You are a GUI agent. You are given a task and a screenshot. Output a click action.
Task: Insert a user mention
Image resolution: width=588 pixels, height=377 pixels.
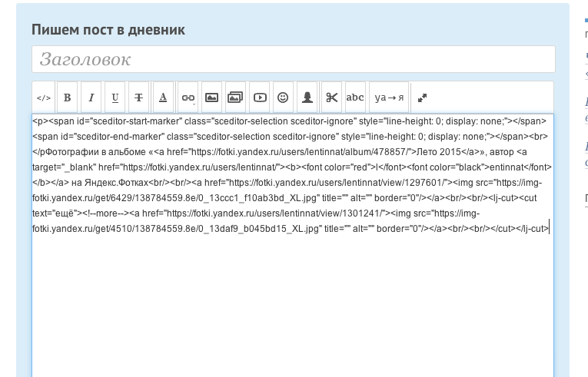pyautogui.click(x=307, y=98)
